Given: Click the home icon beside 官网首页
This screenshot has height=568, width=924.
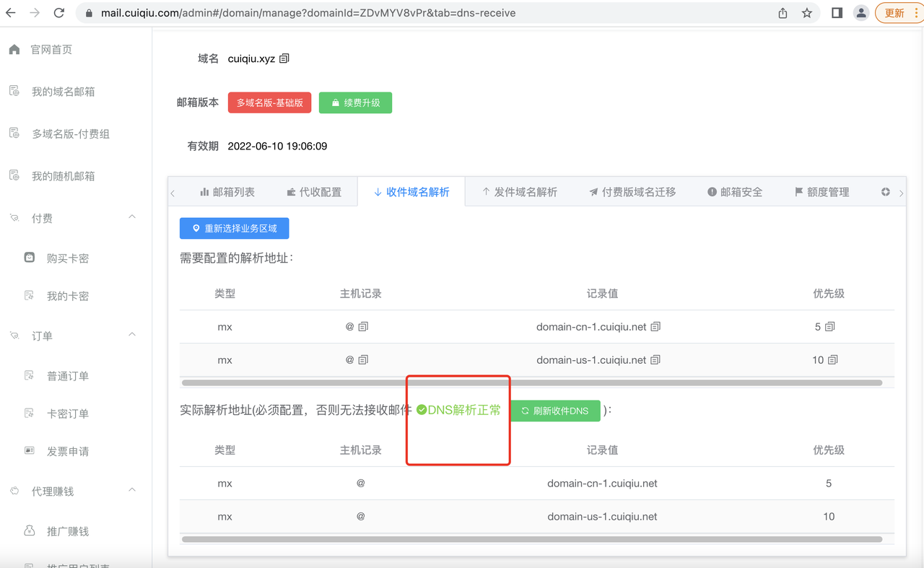Looking at the screenshot, I should pos(14,49).
